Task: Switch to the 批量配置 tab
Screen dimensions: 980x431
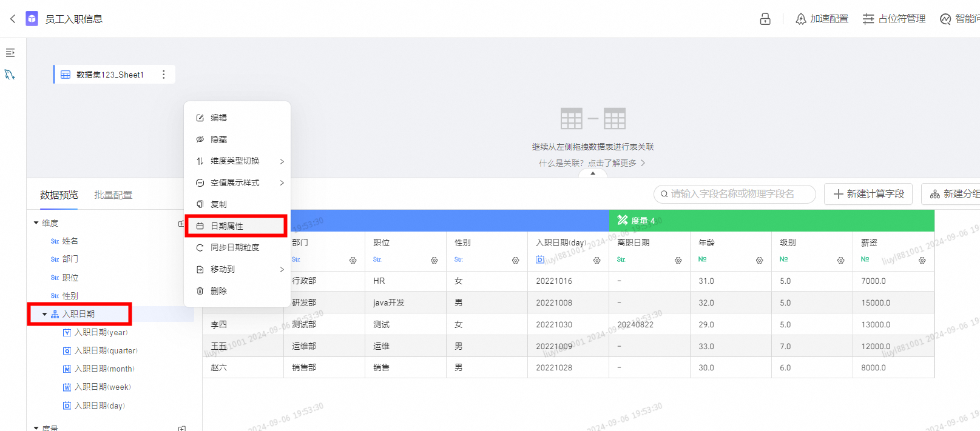Action: [113, 195]
